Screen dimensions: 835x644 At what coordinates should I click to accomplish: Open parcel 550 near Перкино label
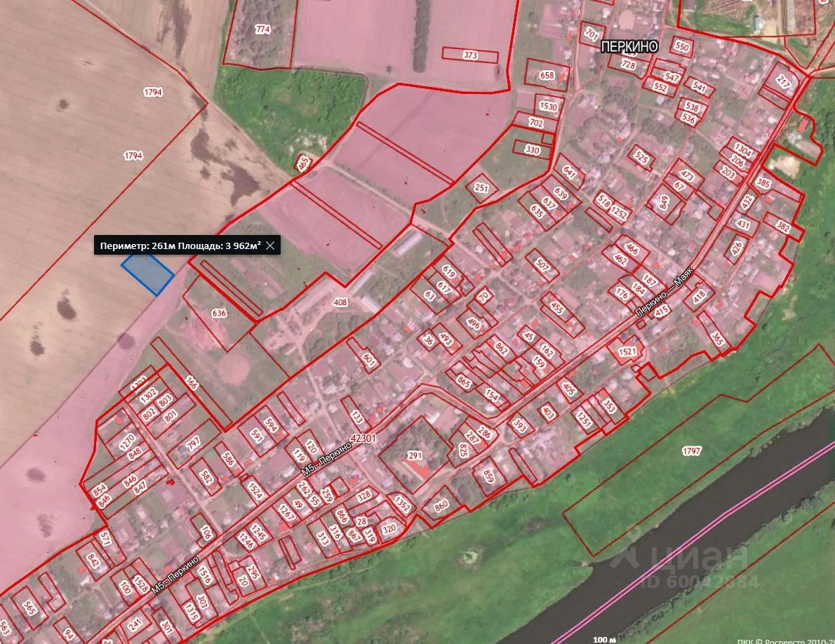click(681, 46)
